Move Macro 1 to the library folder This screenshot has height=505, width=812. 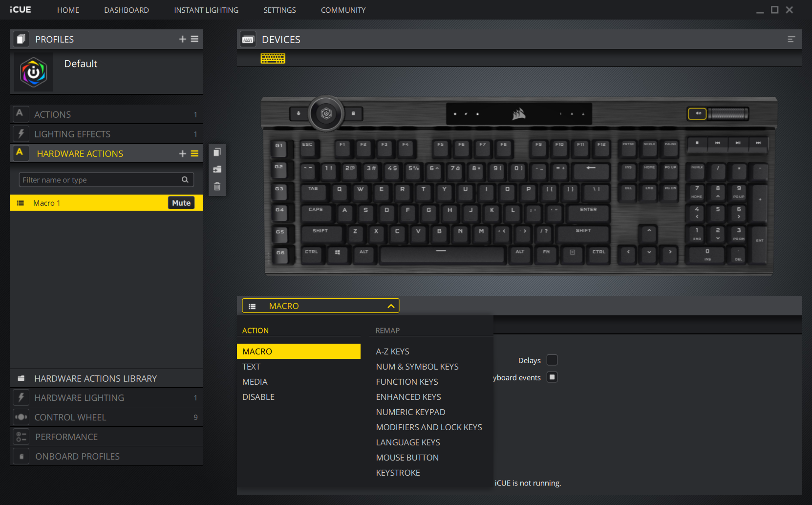[217, 169]
